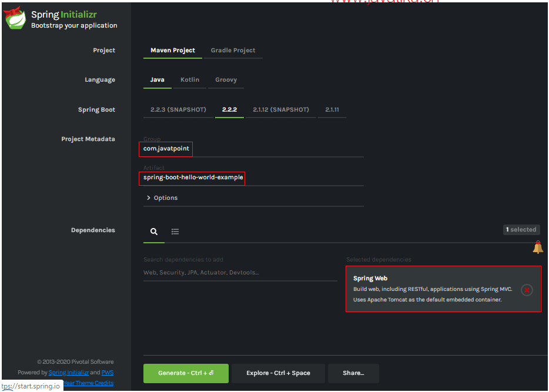Image resolution: width=549 pixels, height=392 pixels.
Task: Focus the Artifact field spring-boot-hello-world-example
Action: (253, 177)
